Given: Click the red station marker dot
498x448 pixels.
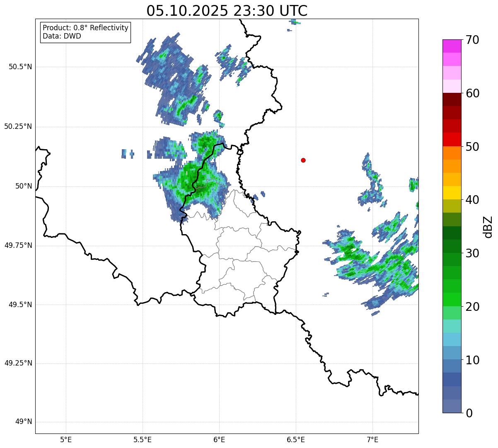Looking at the screenshot, I should click(x=303, y=160).
